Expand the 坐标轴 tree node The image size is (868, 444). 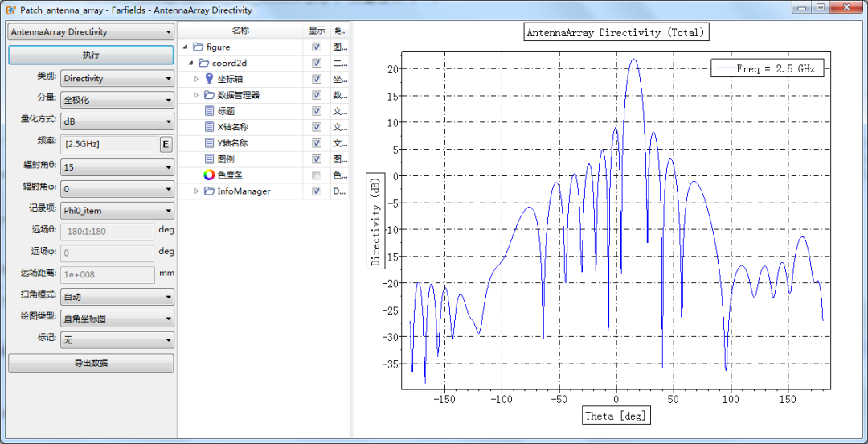[196, 80]
